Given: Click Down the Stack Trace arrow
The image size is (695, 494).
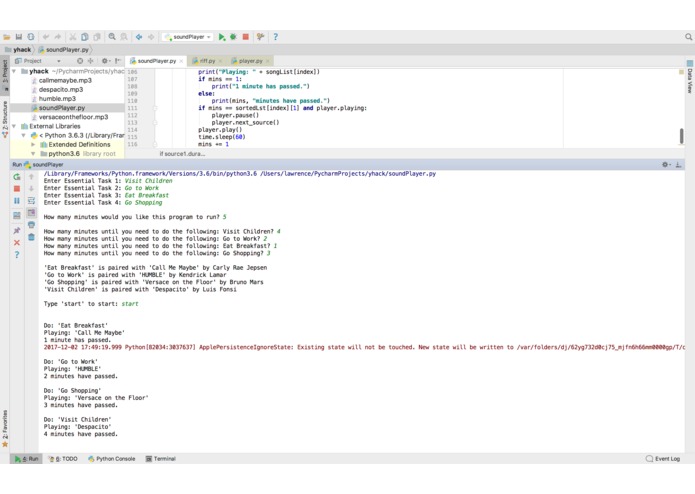Looking at the screenshot, I should [31, 189].
